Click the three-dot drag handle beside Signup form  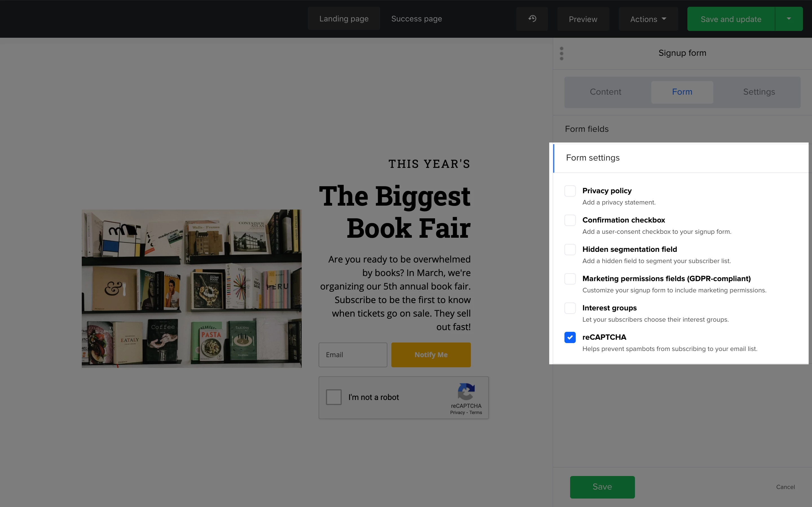click(562, 54)
